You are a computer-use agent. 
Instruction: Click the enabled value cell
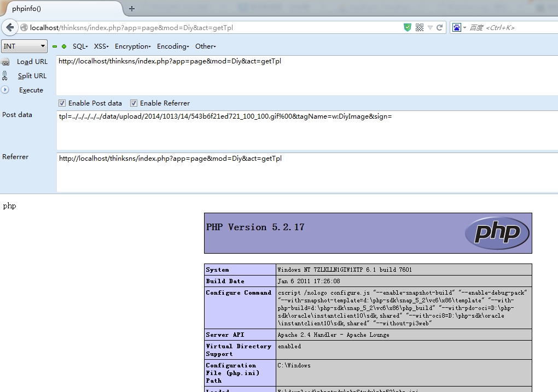click(x=404, y=350)
